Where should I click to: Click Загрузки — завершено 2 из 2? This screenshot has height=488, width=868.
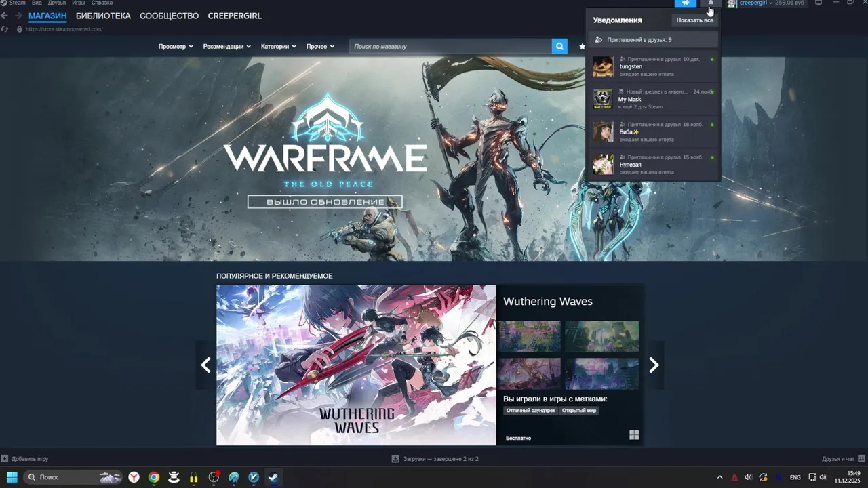tap(441, 459)
